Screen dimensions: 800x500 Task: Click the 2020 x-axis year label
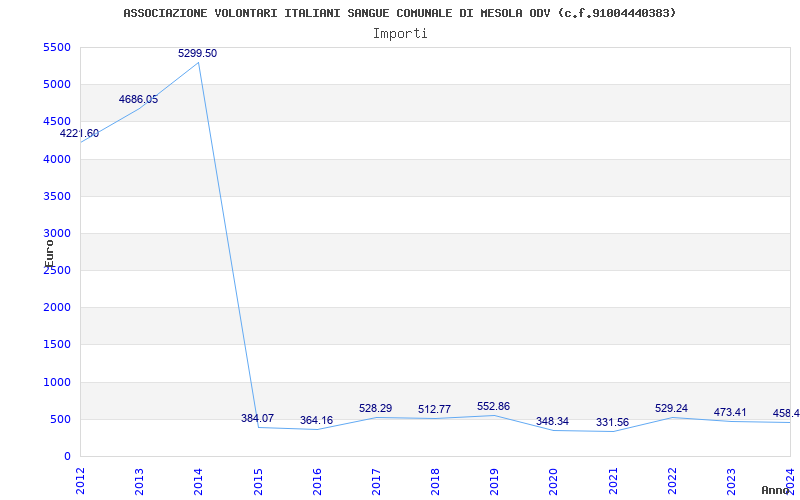554,481
